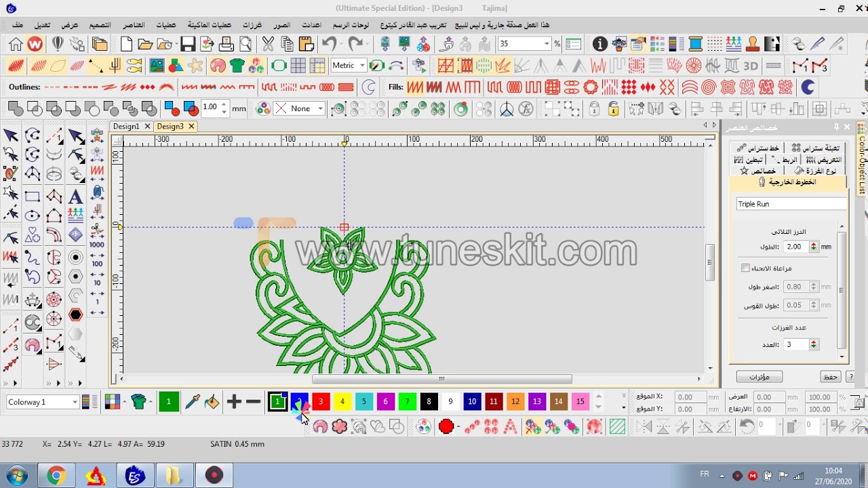Toggle the pin on the properties panel
The image size is (868, 488).
[x=836, y=127]
